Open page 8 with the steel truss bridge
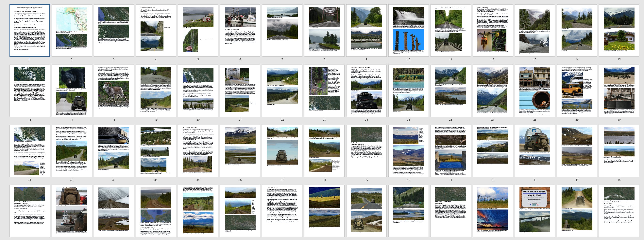The width and height of the screenshot is (644, 240). (x=324, y=30)
